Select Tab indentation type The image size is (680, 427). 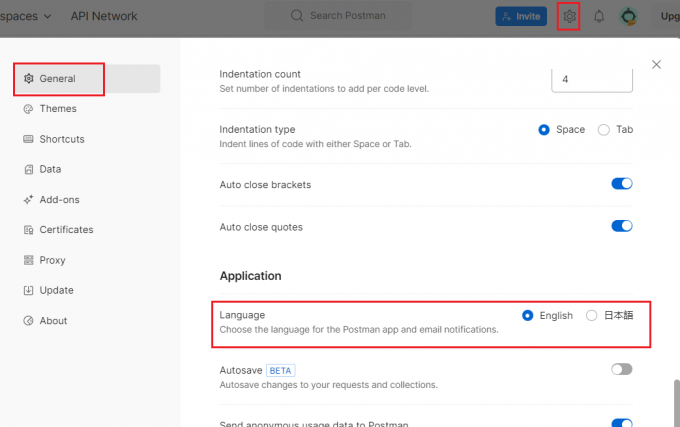pyautogui.click(x=604, y=130)
